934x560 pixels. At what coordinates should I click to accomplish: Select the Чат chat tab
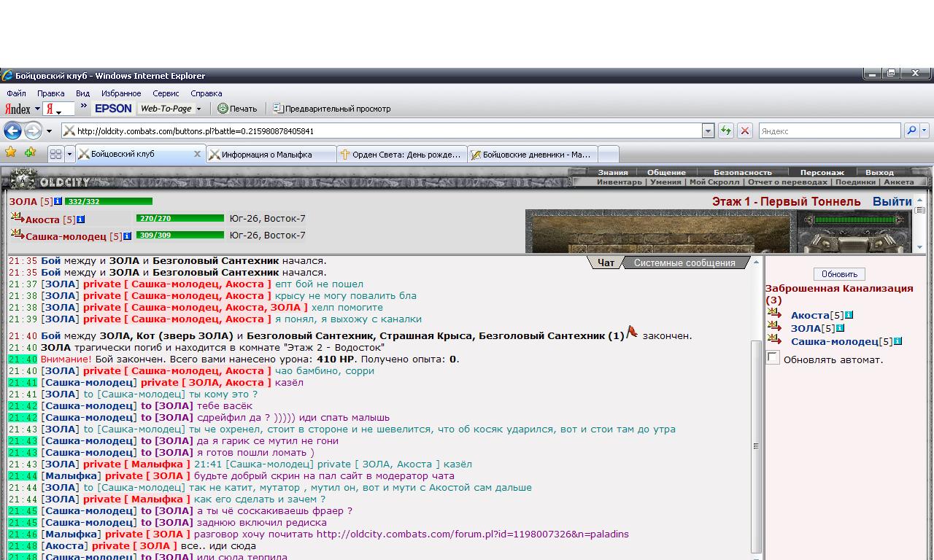606,262
